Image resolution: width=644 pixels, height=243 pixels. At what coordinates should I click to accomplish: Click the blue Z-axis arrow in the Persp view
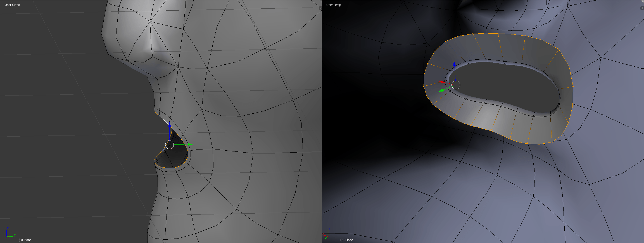[x=454, y=64]
